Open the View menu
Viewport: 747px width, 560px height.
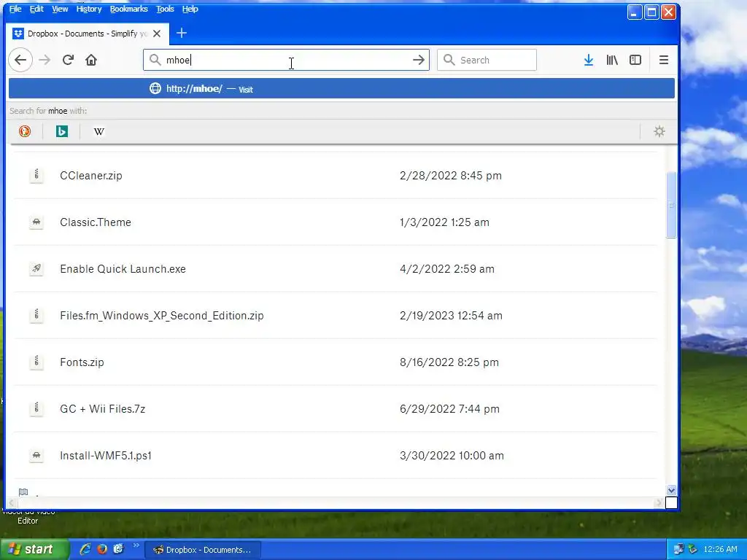[x=60, y=9]
